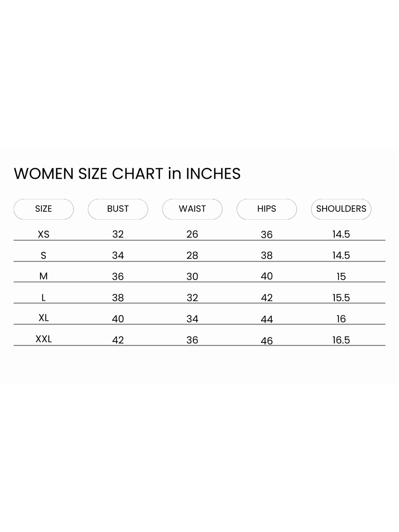Click the Women Size Chart title
399x532 pixels.
127,174
